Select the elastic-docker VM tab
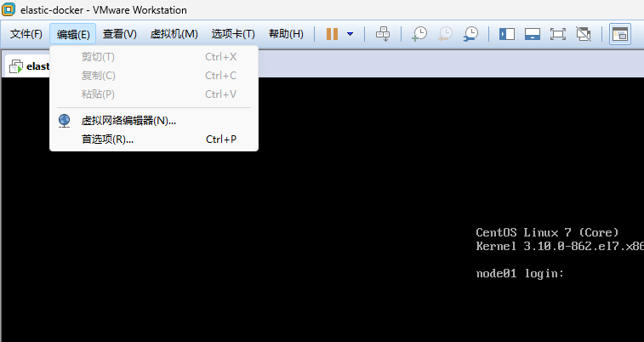This screenshot has height=342, width=644. pyautogui.click(x=28, y=66)
